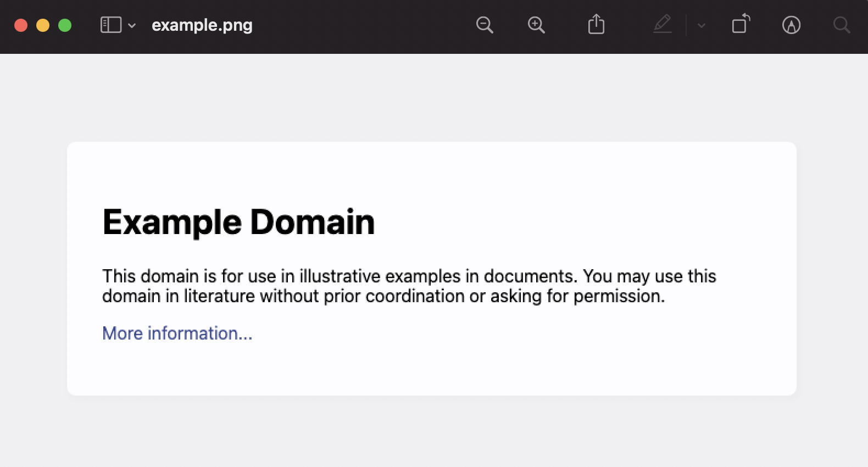Open the toolbar Search magnifier
This screenshot has height=467, width=868.
(x=842, y=25)
